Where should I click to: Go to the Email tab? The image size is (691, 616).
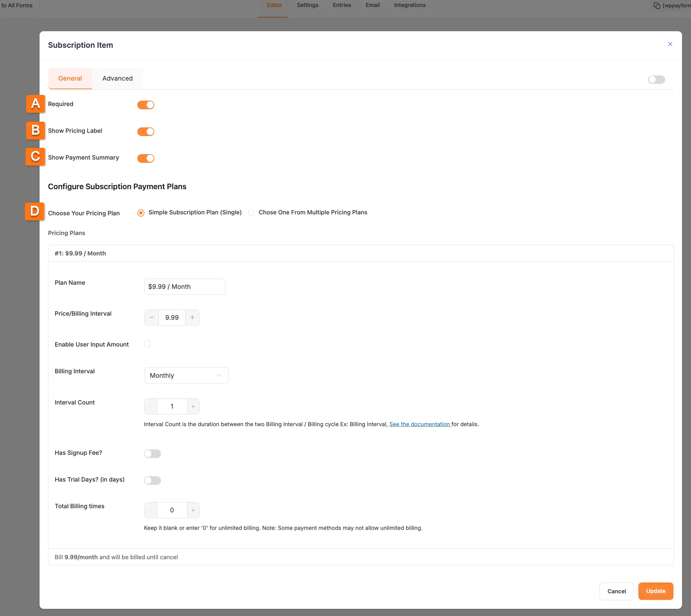tap(373, 5)
